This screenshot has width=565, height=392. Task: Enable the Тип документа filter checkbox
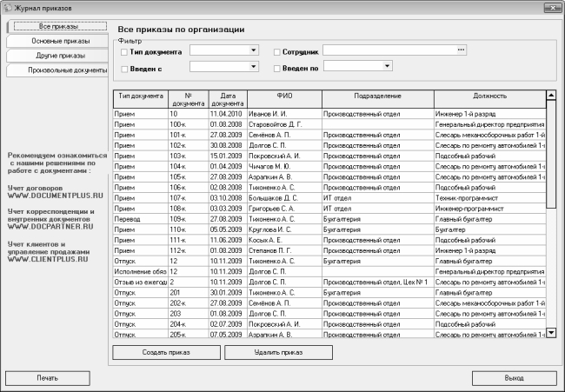pyautogui.click(x=124, y=53)
